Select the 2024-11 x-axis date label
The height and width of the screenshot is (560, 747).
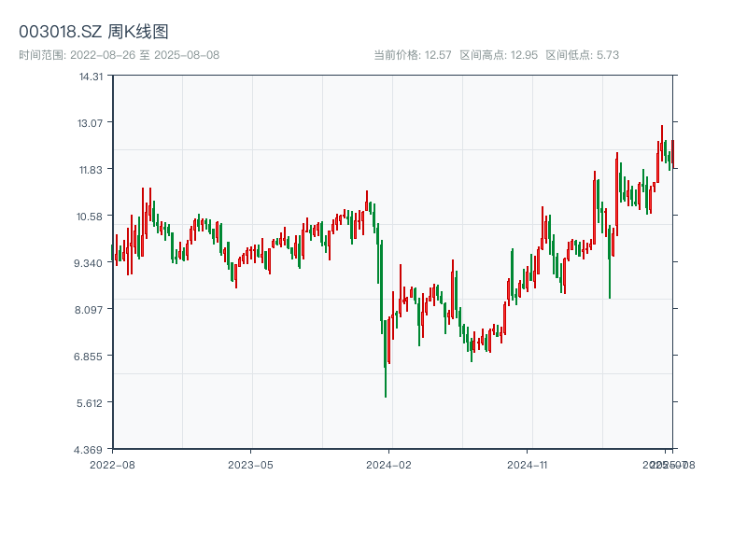528,464
